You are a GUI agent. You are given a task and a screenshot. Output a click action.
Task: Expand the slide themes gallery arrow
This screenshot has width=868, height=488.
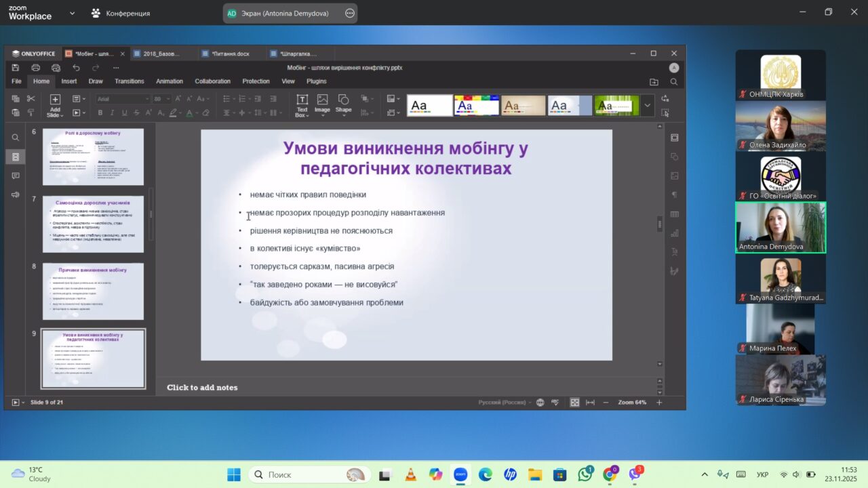click(648, 105)
